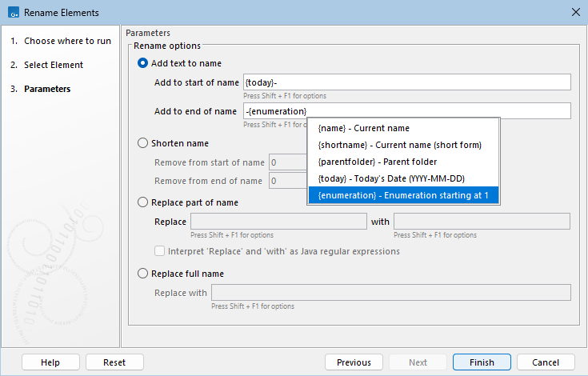The height and width of the screenshot is (376, 588).
Task: Click the Reset button
Action: [x=114, y=362]
